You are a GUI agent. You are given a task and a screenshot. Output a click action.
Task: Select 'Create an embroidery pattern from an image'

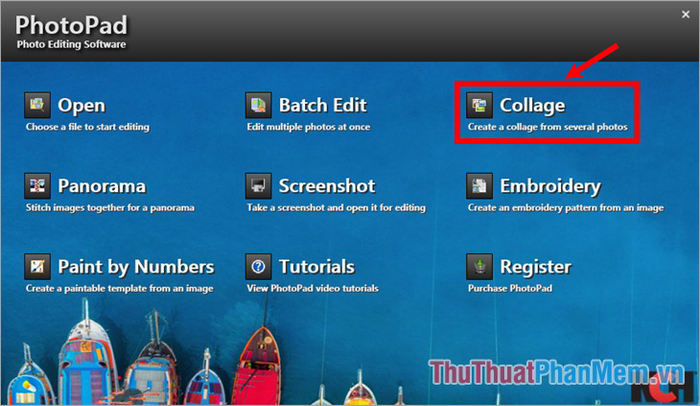[x=566, y=208]
